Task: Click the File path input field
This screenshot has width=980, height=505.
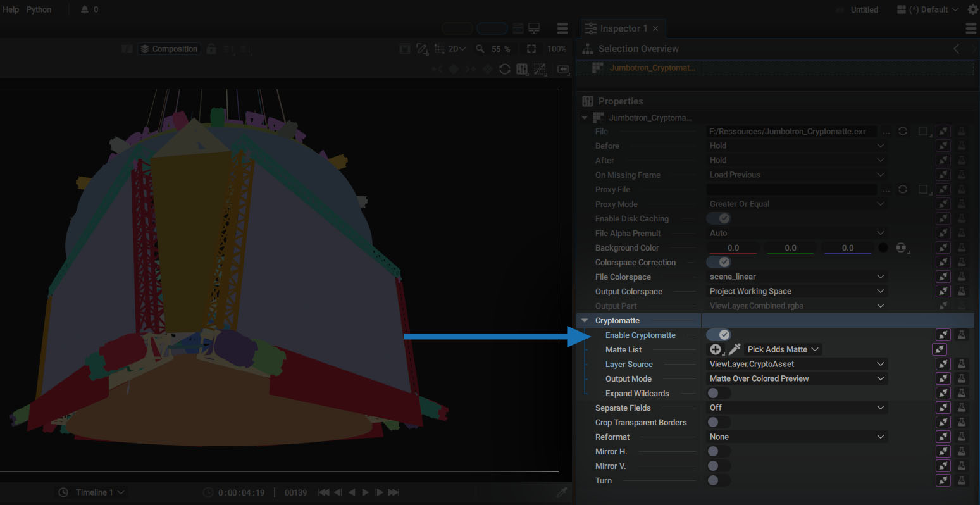Action: pyautogui.click(x=791, y=132)
